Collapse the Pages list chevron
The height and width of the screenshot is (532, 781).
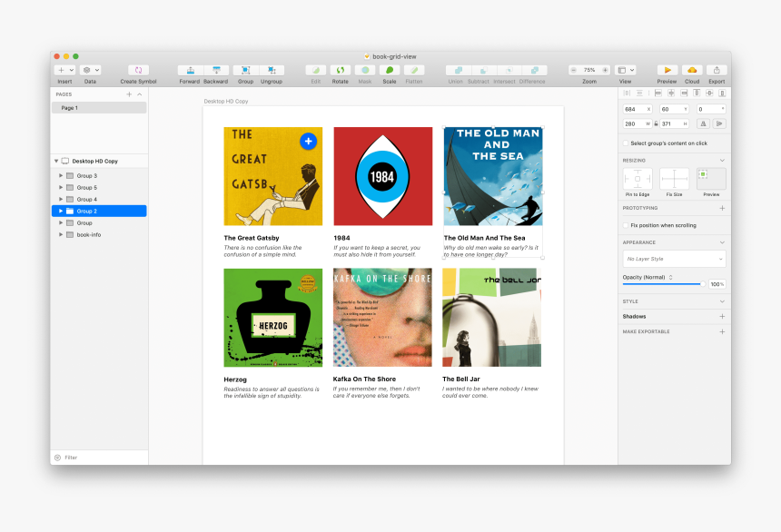[140, 94]
